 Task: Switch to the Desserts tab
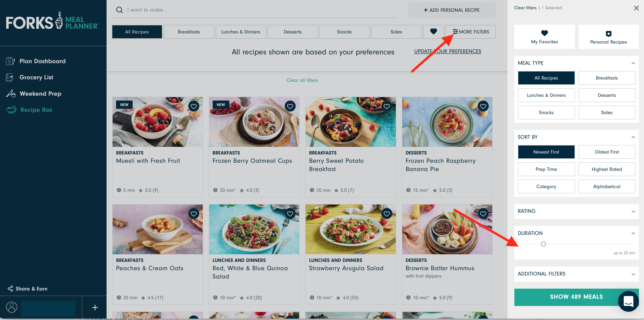click(292, 32)
